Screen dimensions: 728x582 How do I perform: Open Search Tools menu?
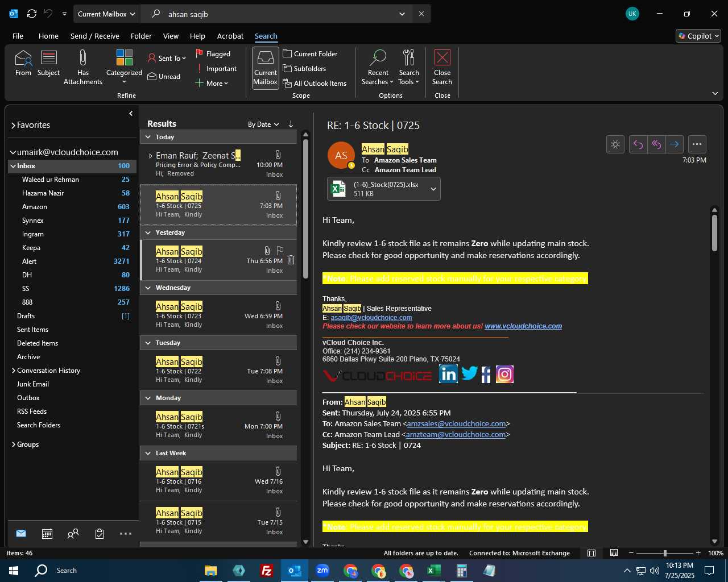[409, 67]
